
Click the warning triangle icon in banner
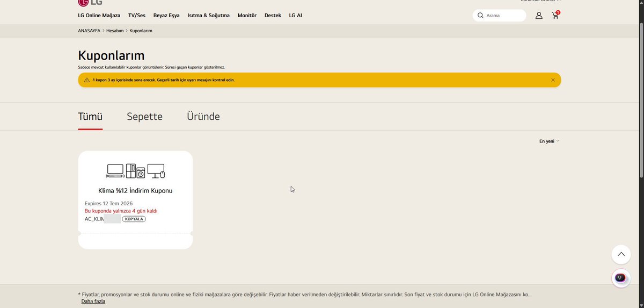(x=86, y=80)
